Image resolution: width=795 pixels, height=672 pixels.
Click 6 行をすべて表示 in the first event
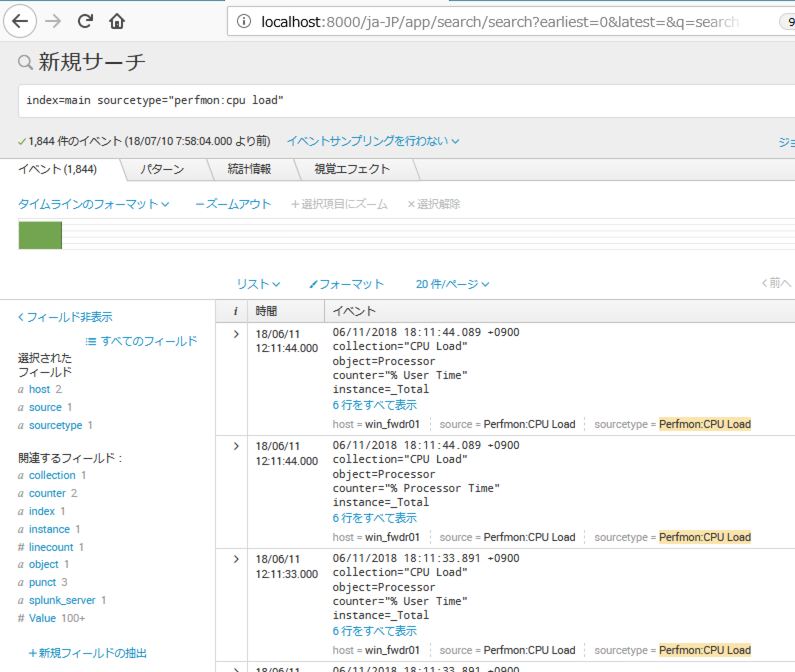pyautogui.click(x=375, y=405)
